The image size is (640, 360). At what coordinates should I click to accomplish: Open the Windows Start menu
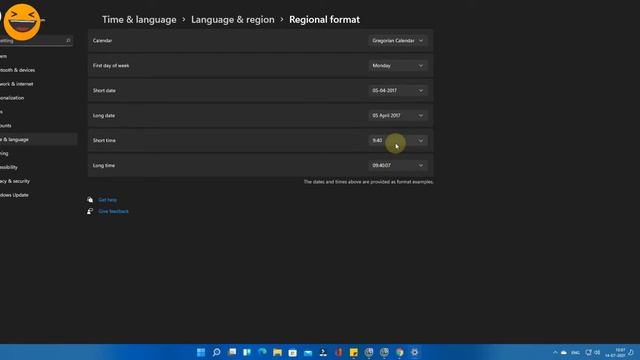coord(201,352)
